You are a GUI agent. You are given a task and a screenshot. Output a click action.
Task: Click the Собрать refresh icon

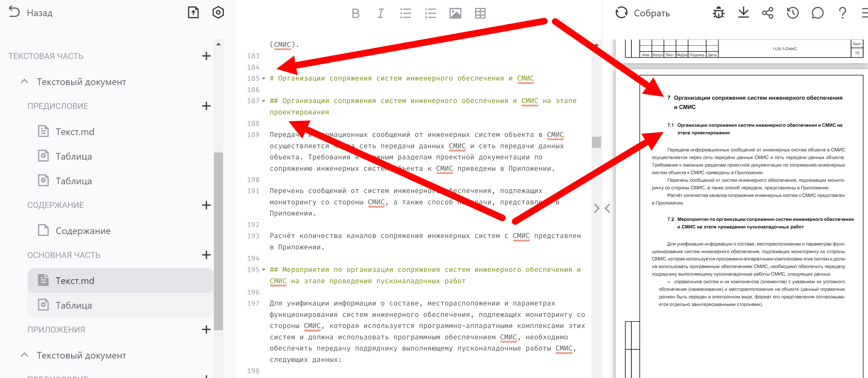tap(621, 13)
